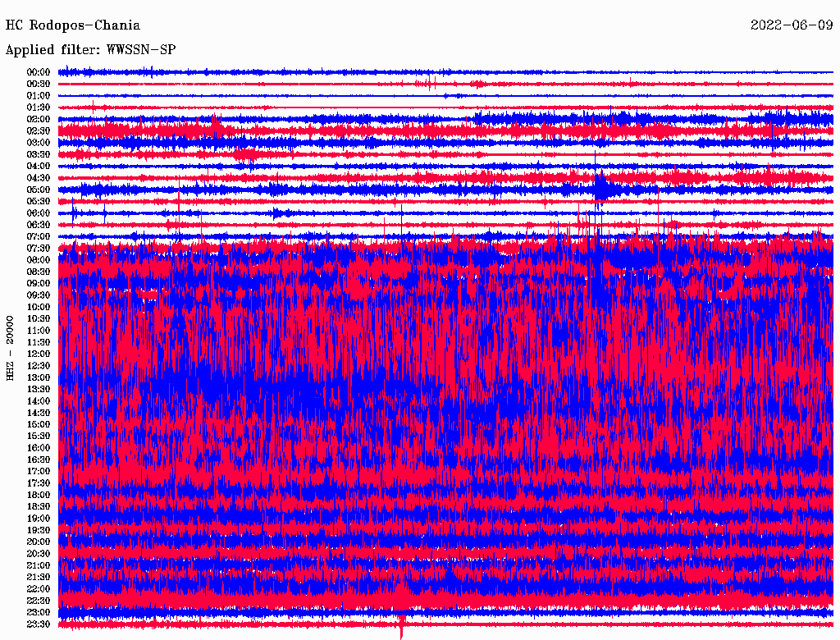The image size is (840, 640).
Task: Click the 17:30 time label
Action: (39, 483)
